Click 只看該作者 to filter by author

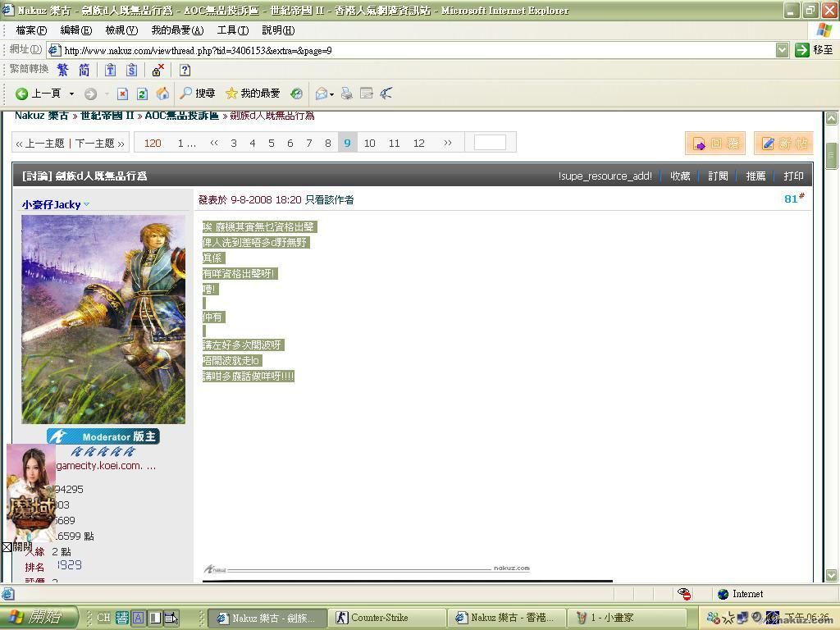[330, 200]
